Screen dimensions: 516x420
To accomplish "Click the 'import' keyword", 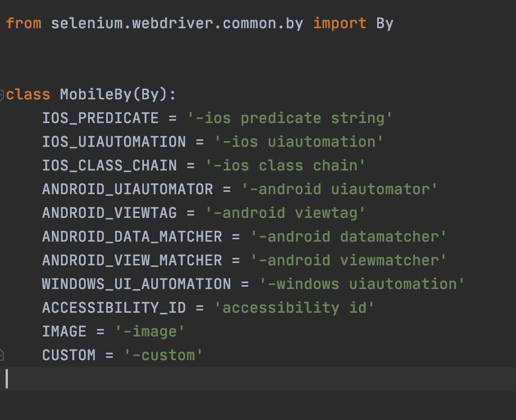I will pyautogui.click(x=339, y=24).
